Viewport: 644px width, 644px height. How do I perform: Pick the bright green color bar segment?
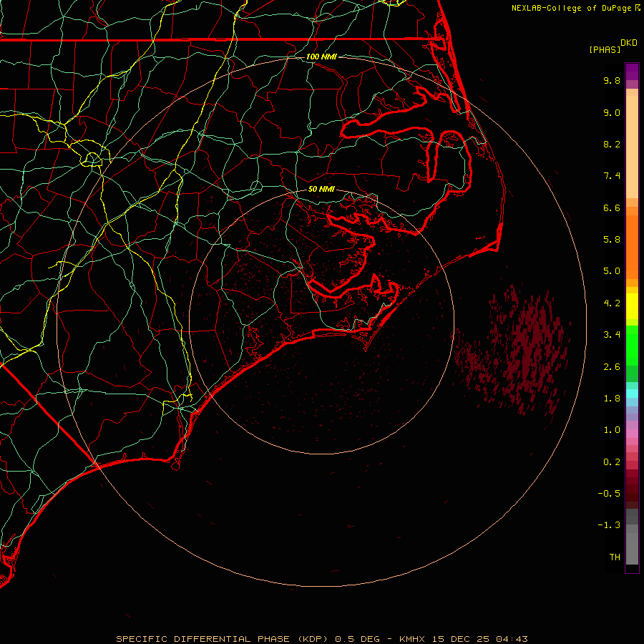pos(632,345)
